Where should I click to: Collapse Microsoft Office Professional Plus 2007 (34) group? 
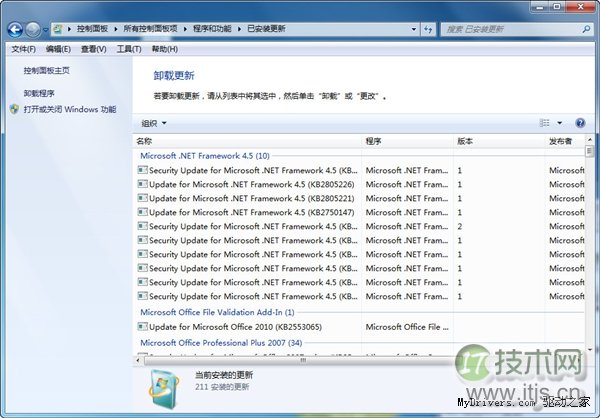coord(221,343)
